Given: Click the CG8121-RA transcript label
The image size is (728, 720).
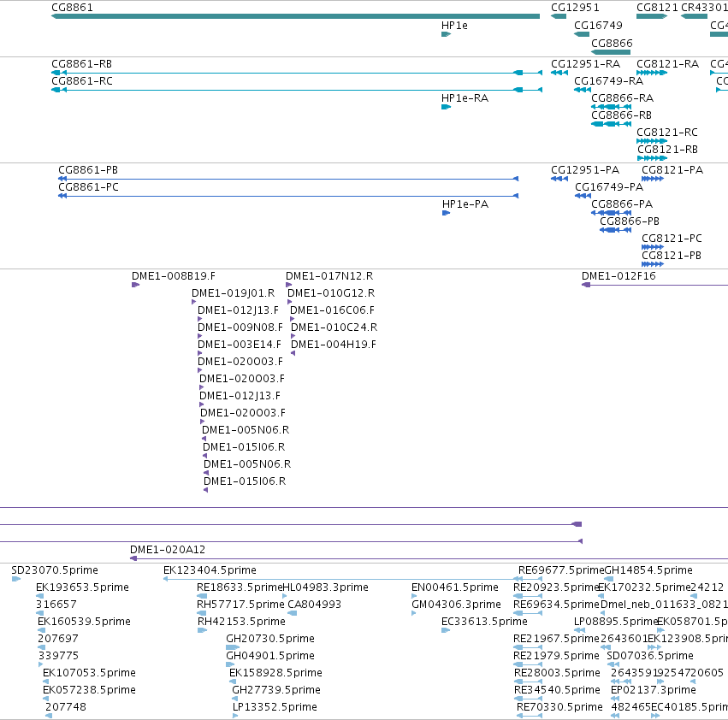Looking at the screenshot, I should pyautogui.click(x=667, y=63).
